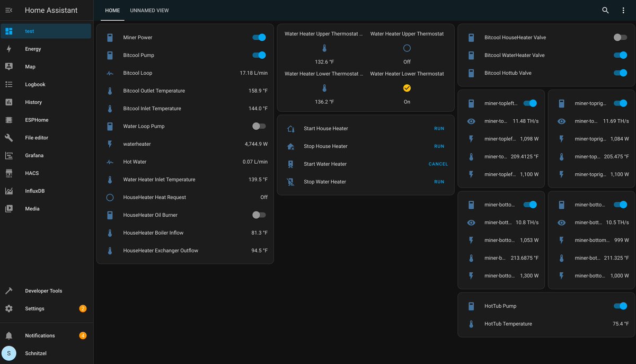
Task: Turn off the Bitcool WaterHeater Valve switch
Action: click(620, 55)
